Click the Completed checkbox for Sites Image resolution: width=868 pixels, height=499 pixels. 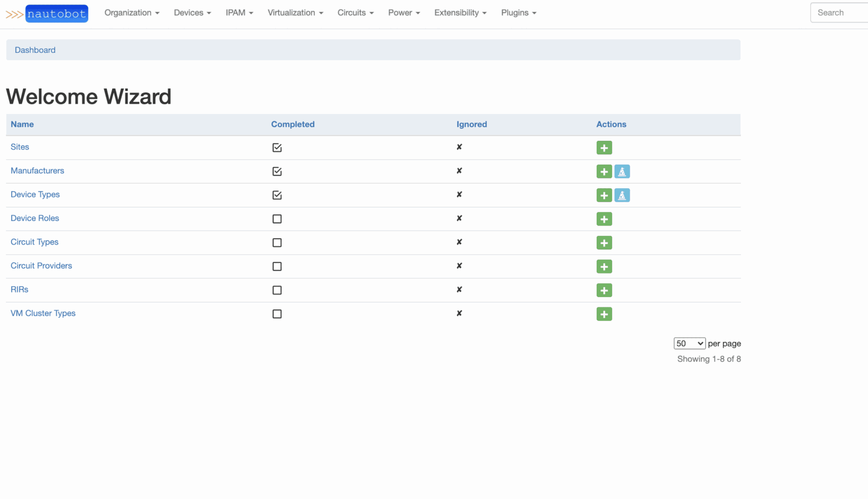point(277,147)
